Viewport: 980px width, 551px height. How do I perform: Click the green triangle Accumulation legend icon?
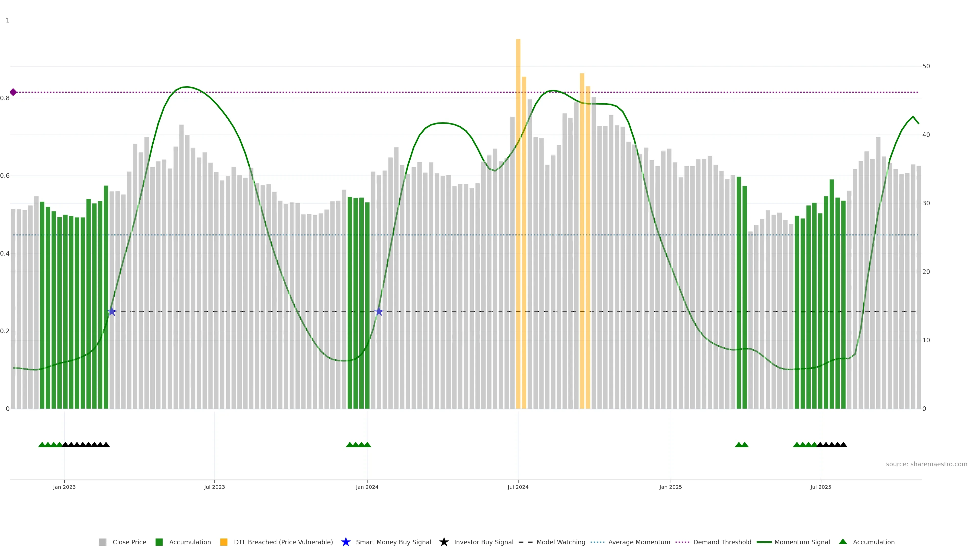(843, 542)
